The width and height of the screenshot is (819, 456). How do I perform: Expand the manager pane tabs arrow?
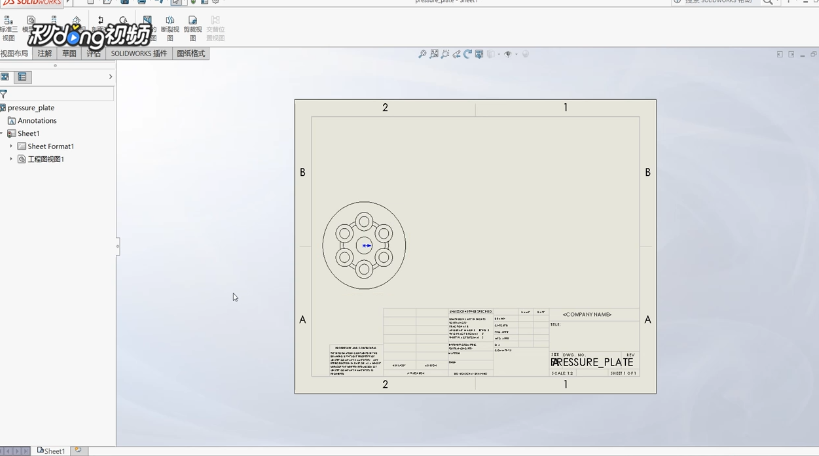click(110, 77)
